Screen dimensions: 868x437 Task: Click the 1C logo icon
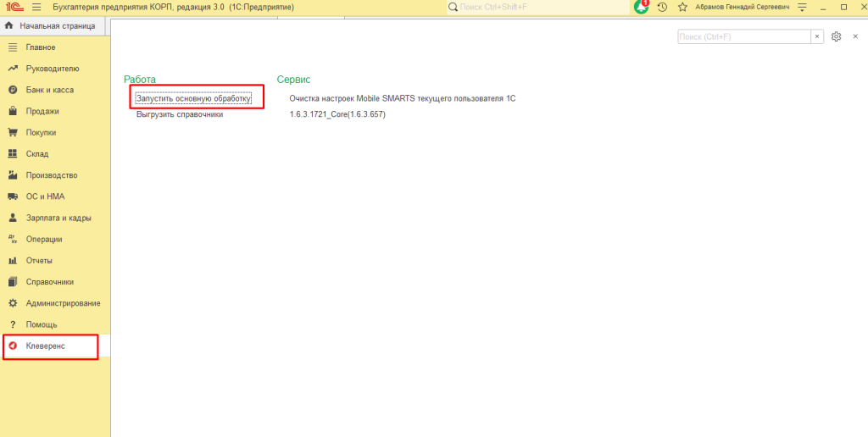pyautogui.click(x=14, y=7)
